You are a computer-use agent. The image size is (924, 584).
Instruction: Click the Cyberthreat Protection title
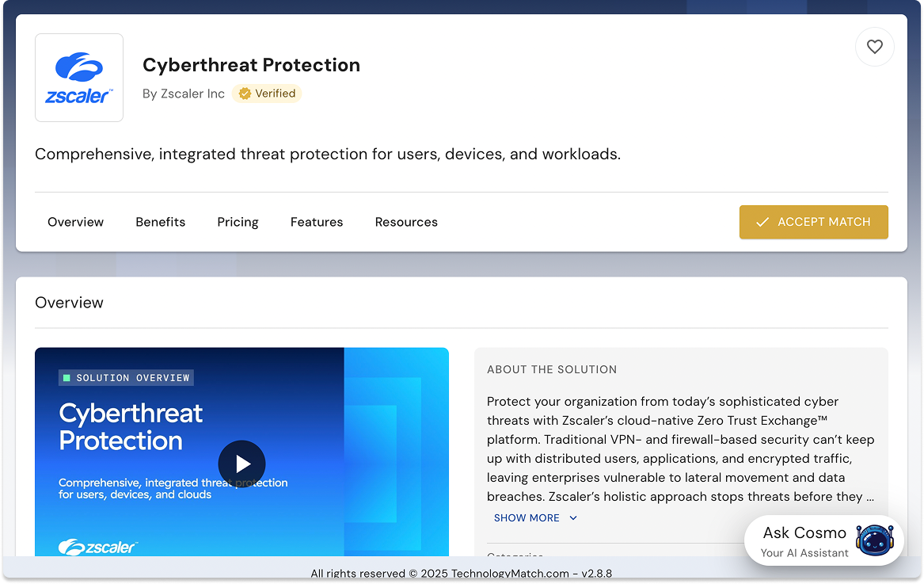point(251,65)
